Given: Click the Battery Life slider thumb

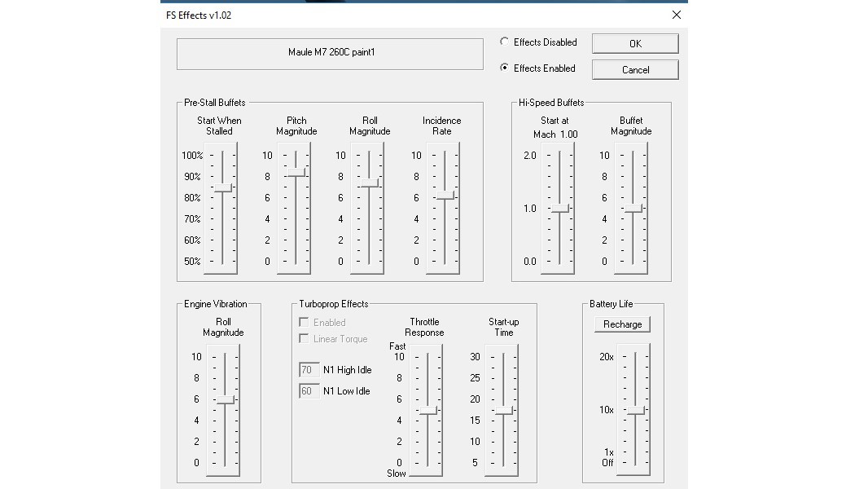Looking at the screenshot, I should 636,410.
